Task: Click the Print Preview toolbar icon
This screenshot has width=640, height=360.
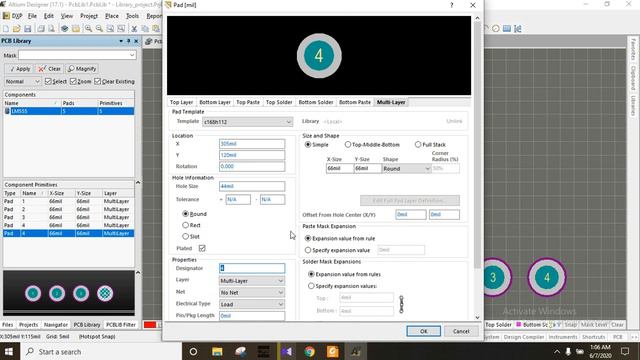Action: tap(51, 29)
